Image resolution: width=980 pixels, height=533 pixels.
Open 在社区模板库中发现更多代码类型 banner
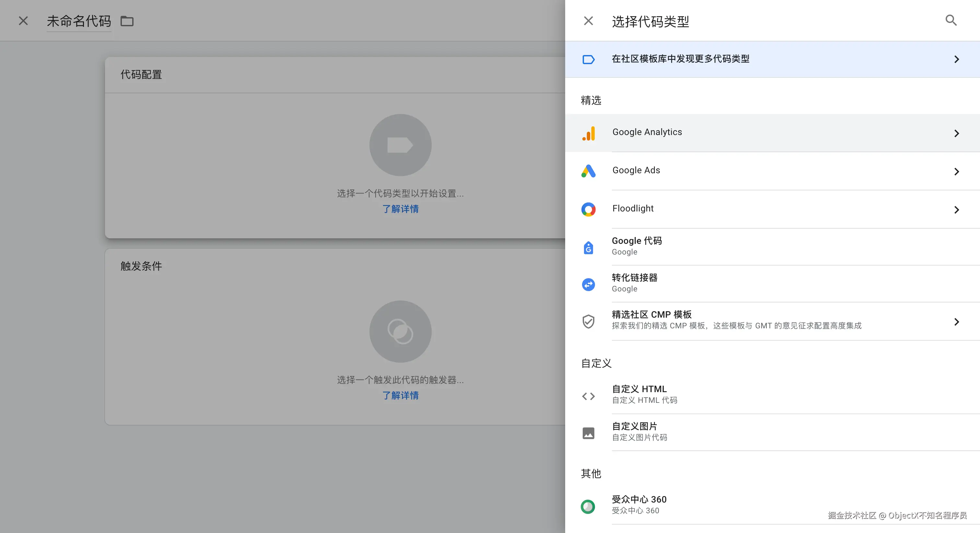(x=681, y=59)
